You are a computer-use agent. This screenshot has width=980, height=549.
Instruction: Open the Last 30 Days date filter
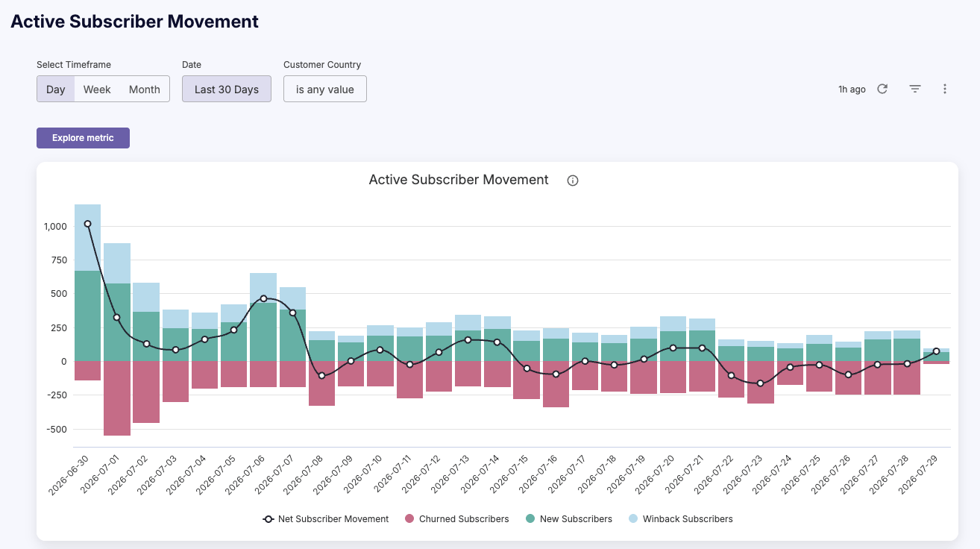[x=227, y=89]
